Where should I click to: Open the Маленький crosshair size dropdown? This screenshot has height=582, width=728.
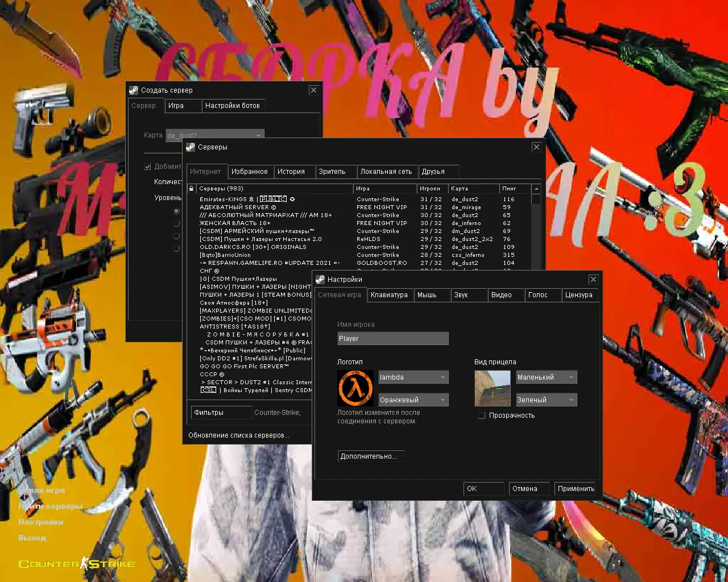coord(547,377)
